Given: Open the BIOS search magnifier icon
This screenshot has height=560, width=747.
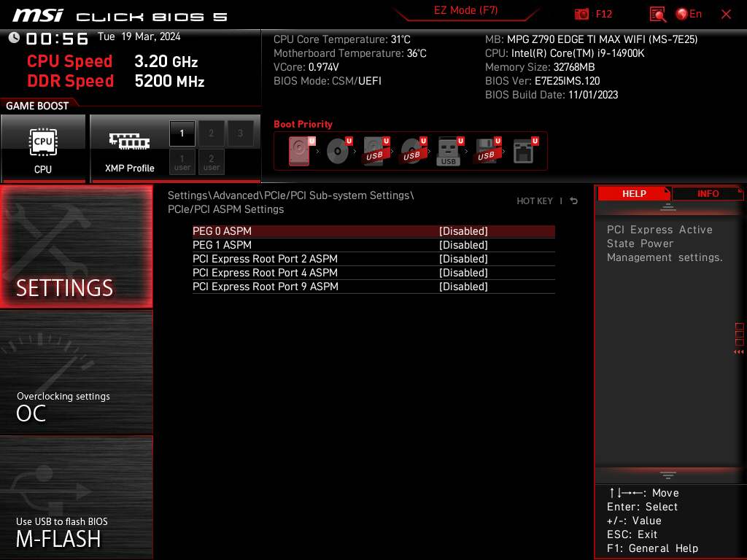Looking at the screenshot, I should (x=657, y=15).
